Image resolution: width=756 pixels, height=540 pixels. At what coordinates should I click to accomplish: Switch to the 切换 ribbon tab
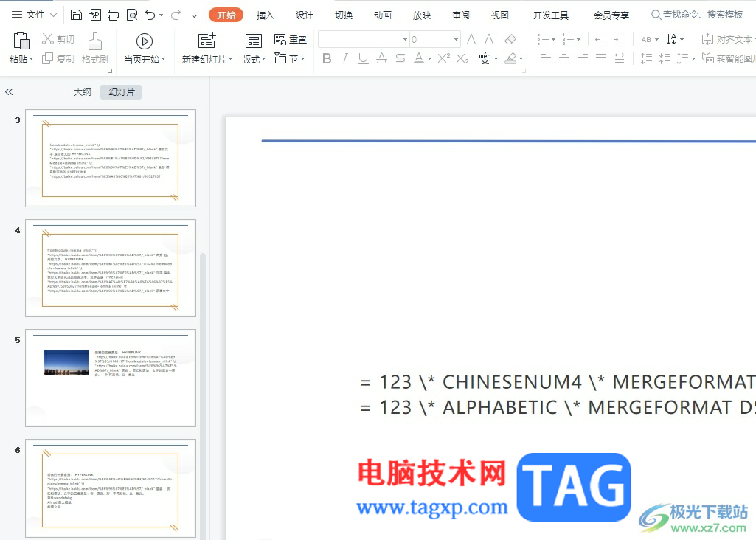343,15
